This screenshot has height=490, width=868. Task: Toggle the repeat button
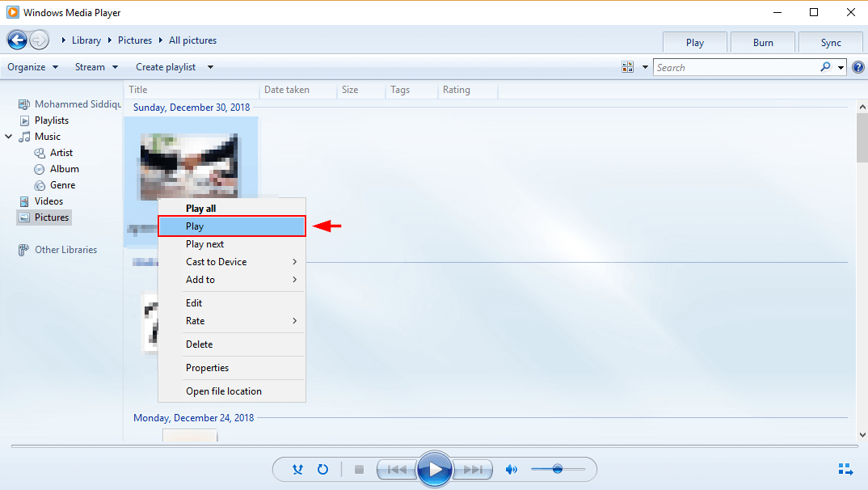tap(322, 470)
